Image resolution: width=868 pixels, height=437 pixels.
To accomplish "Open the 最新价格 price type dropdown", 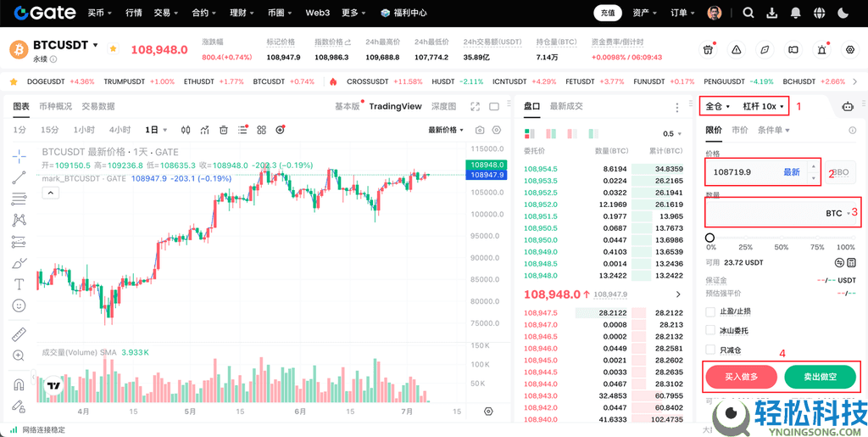I will 446,130.
